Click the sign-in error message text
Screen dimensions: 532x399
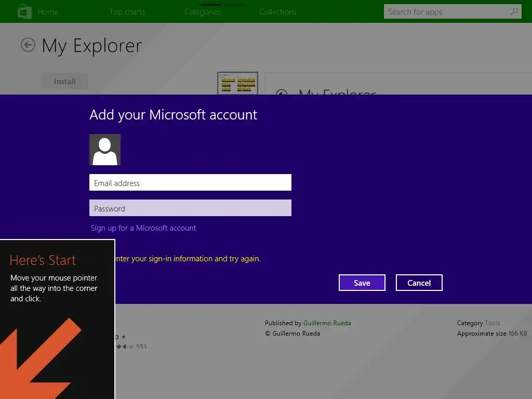(188, 259)
